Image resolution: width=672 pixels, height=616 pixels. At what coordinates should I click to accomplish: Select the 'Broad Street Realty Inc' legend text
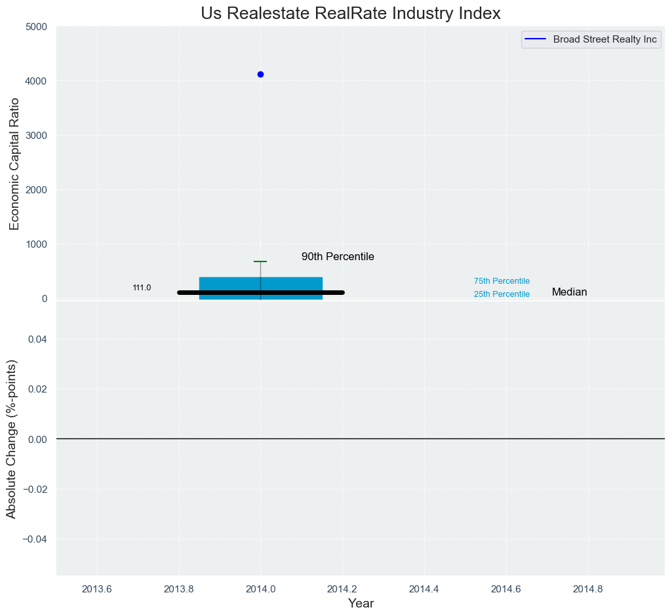point(604,39)
